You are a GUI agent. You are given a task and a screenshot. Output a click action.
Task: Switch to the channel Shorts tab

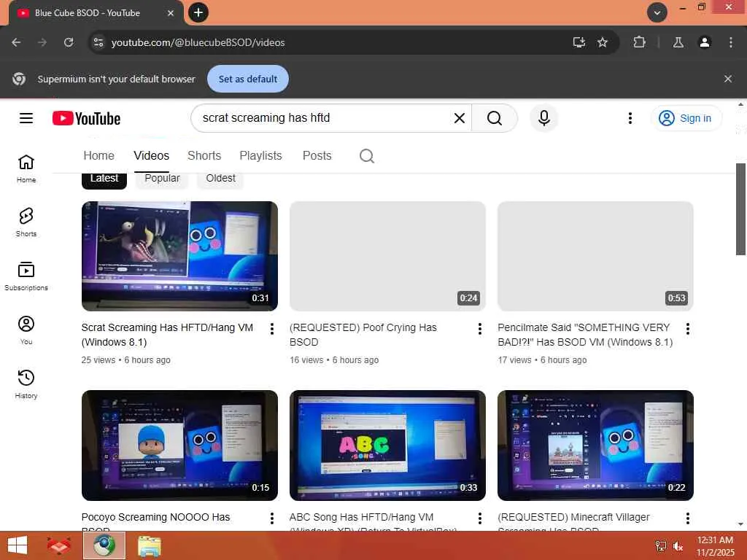[x=204, y=156]
